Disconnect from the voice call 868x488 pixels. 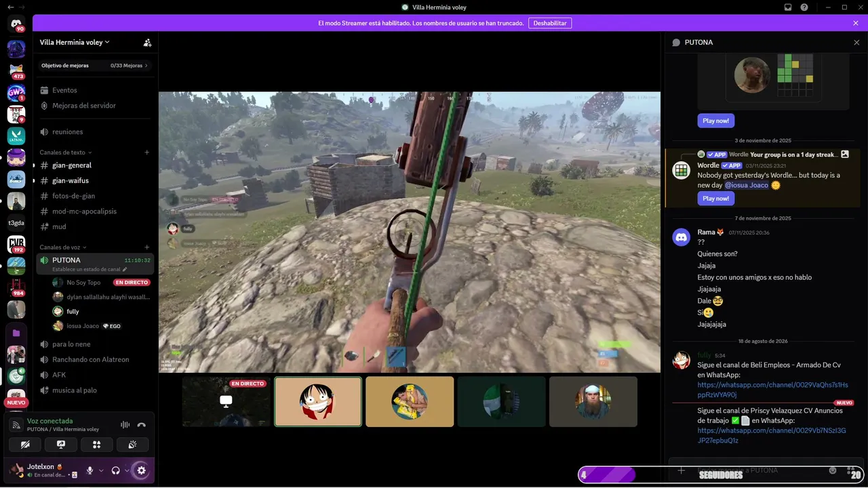click(142, 425)
